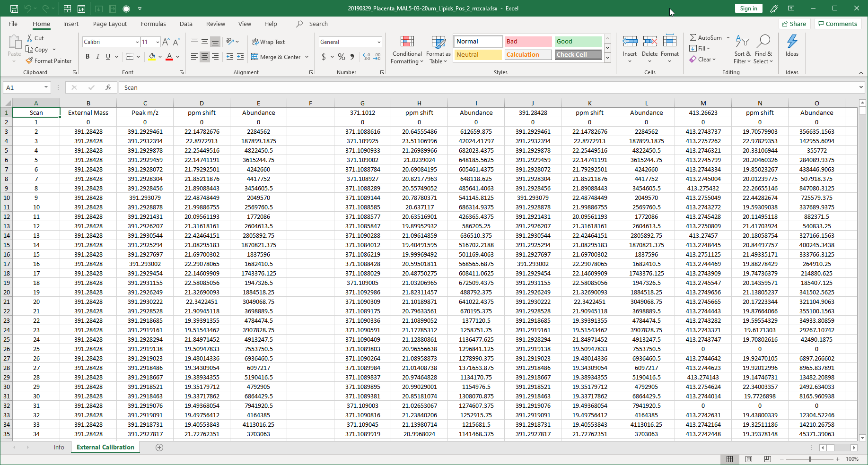Click the Undo arrow in title bar
868x465 pixels.
coord(28,9)
